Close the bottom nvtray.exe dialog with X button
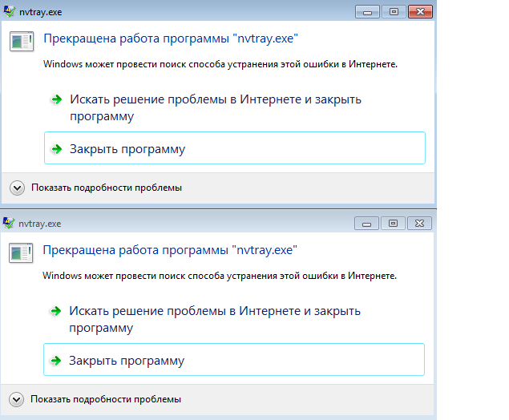Viewport: 509px width, 420px height. [x=419, y=224]
